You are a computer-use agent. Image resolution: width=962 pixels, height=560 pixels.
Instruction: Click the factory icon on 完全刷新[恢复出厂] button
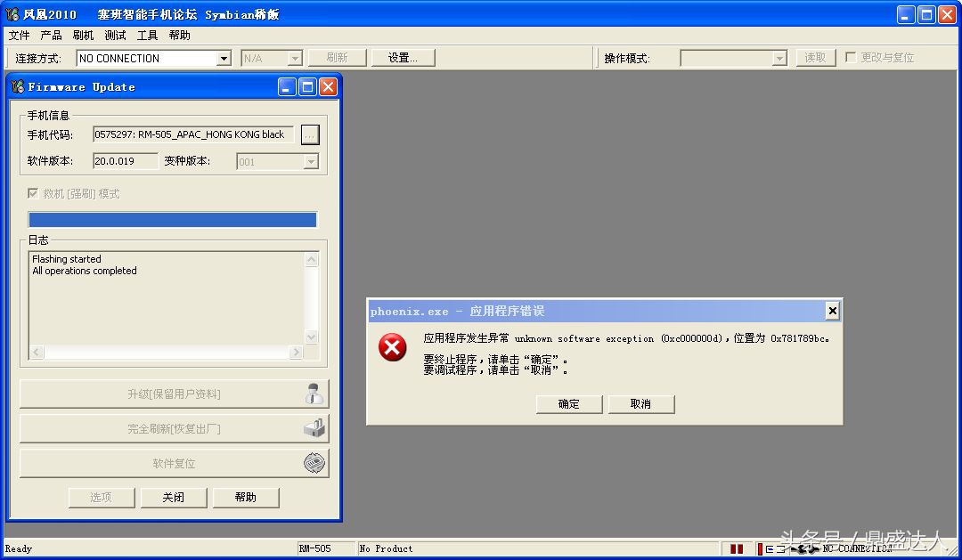[314, 427]
